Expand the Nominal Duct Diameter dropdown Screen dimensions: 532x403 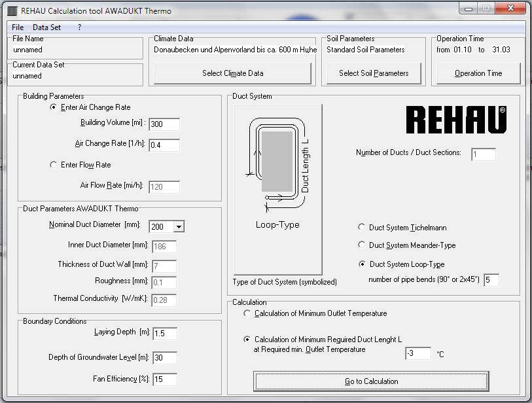(179, 226)
